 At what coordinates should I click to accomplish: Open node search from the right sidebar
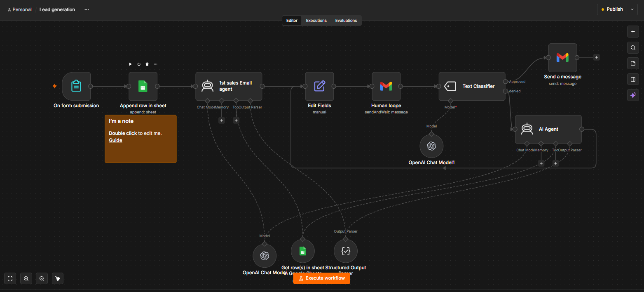click(633, 47)
